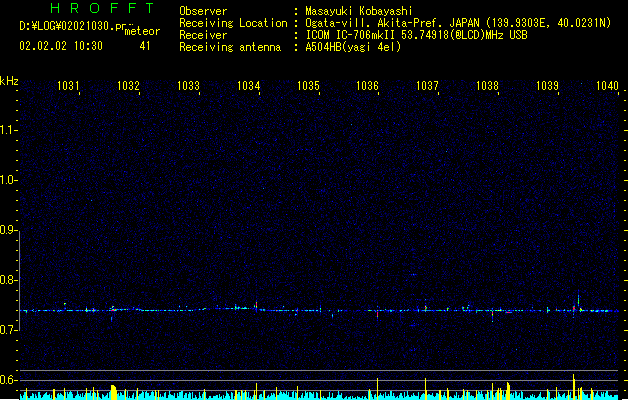
Task: Click time axis marker 1037
Action: tap(427, 86)
